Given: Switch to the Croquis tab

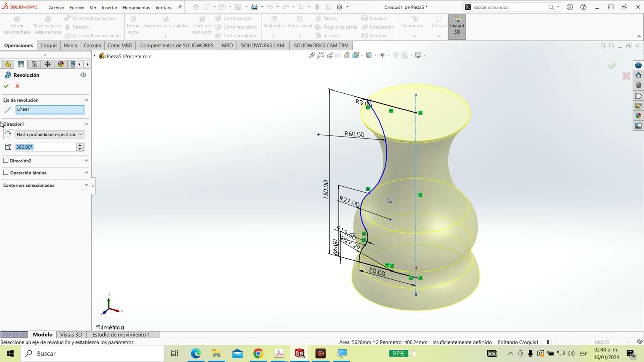Looking at the screenshot, I should [49, 45].
